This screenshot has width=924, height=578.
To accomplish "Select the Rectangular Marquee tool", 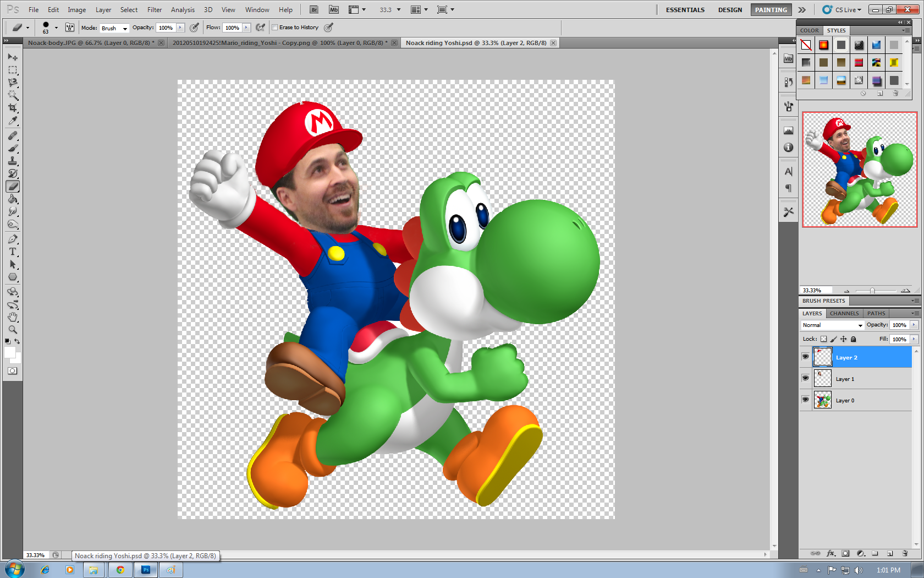I will coord(13,70).
